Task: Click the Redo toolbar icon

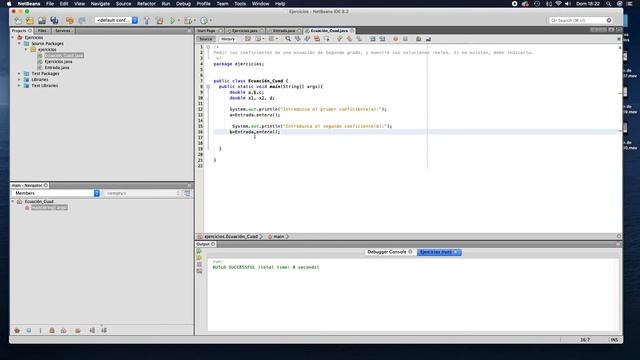Action: click(82, 20)
